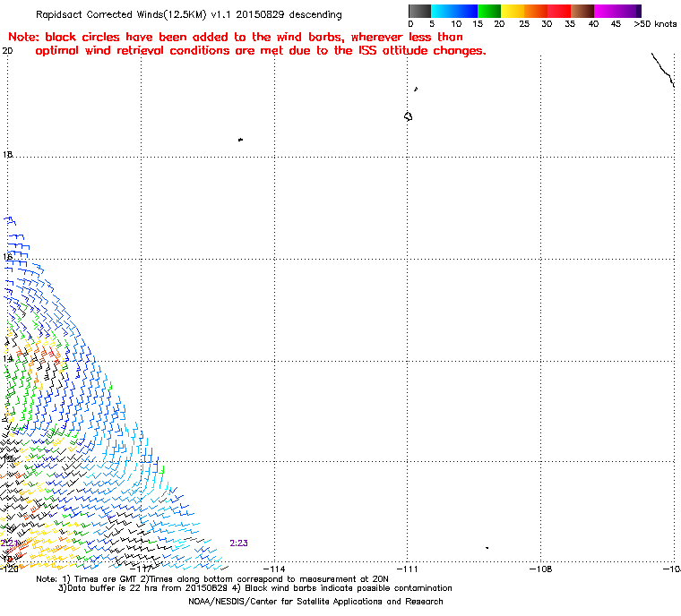Click the "-120" longitude axis label
The height and width of the screenshot is (616, 681).
pyautogui.click(x=9, y=569)
